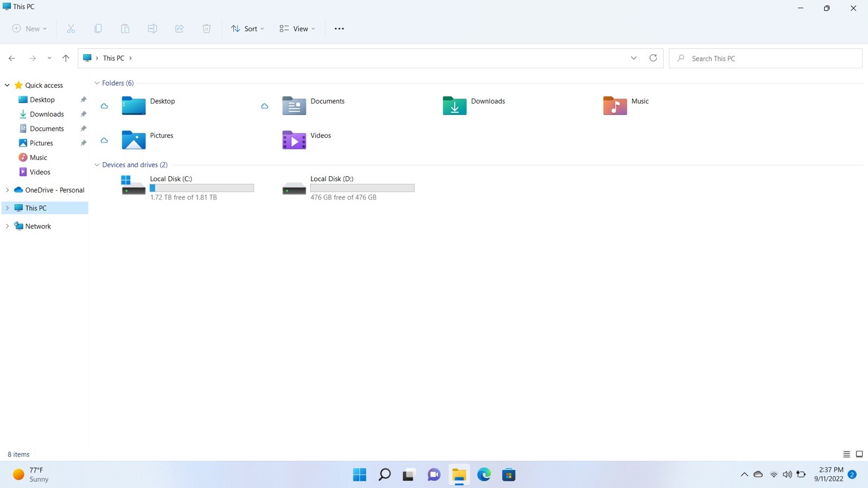
Task: Select the Pictures folder icon in Folders
Action: point(133,140)
